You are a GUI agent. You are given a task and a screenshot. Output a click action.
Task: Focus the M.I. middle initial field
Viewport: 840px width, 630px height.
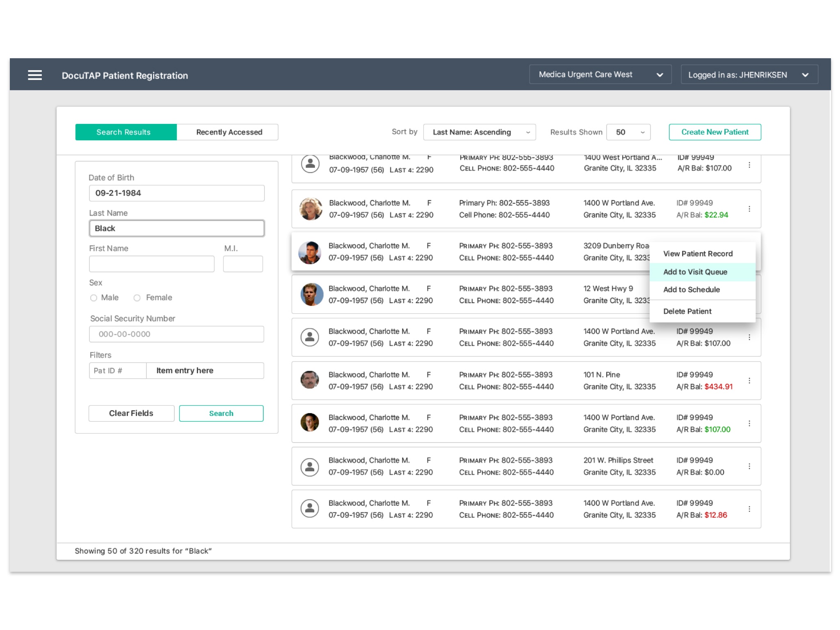pyautogui.click(x=243, y=264)
